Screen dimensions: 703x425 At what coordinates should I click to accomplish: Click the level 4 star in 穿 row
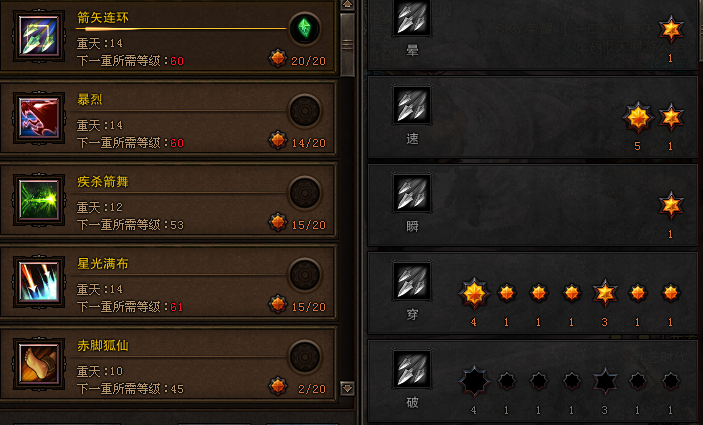[474, 294]
